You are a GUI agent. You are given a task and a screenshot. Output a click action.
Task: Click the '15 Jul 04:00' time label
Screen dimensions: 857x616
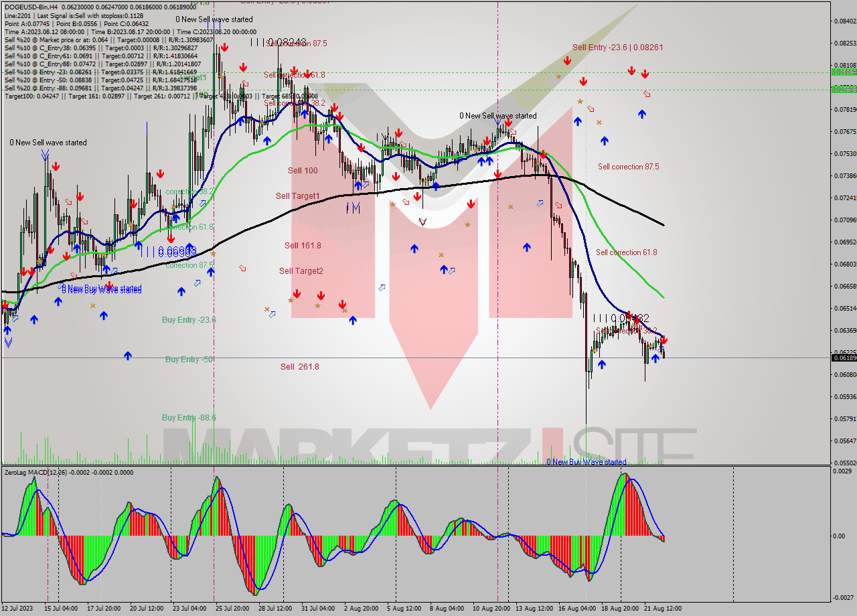pos(62,609)
